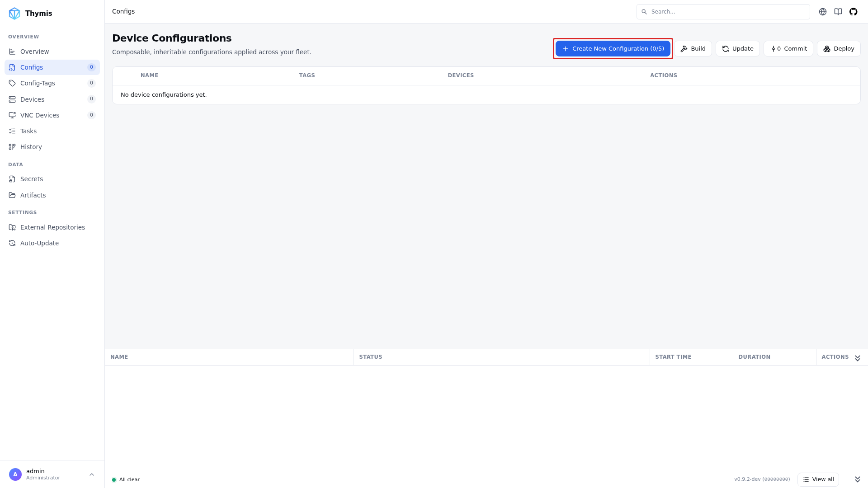Image resolution: width=868 pixels, height=488 pixels.
Task: Open VNC Devices page
Action: pyautogui.click(x=52, y=115)
